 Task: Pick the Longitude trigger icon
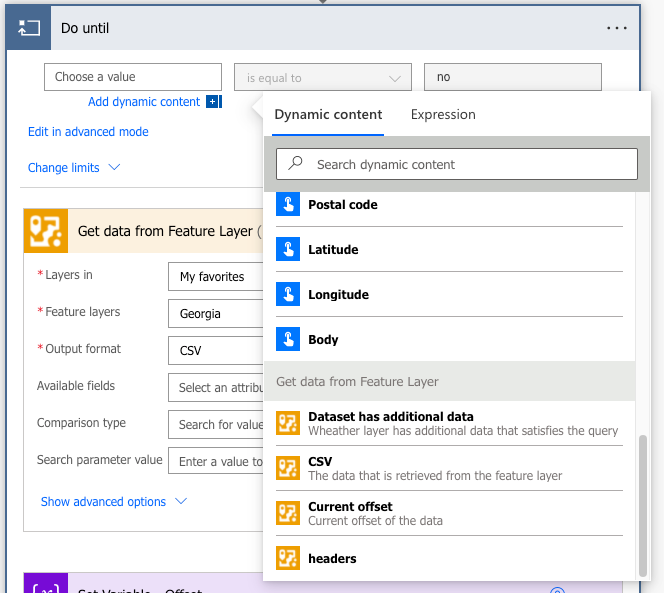point(288,295)
